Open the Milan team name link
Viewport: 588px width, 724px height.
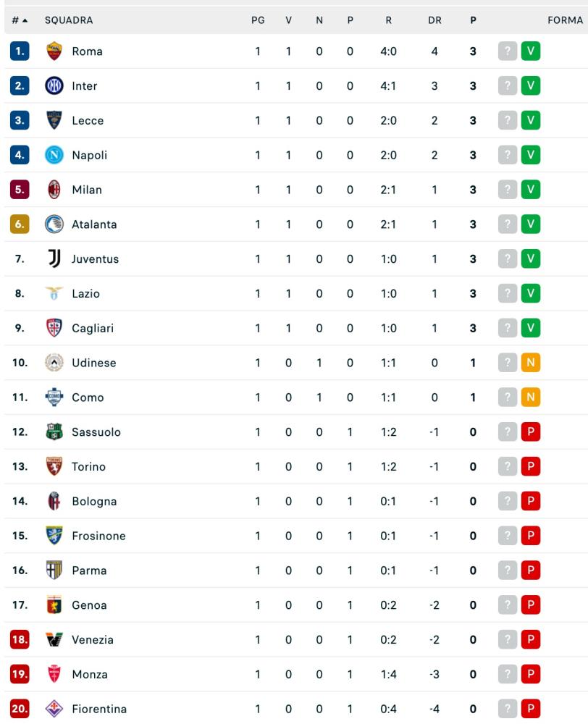point(87,190)
